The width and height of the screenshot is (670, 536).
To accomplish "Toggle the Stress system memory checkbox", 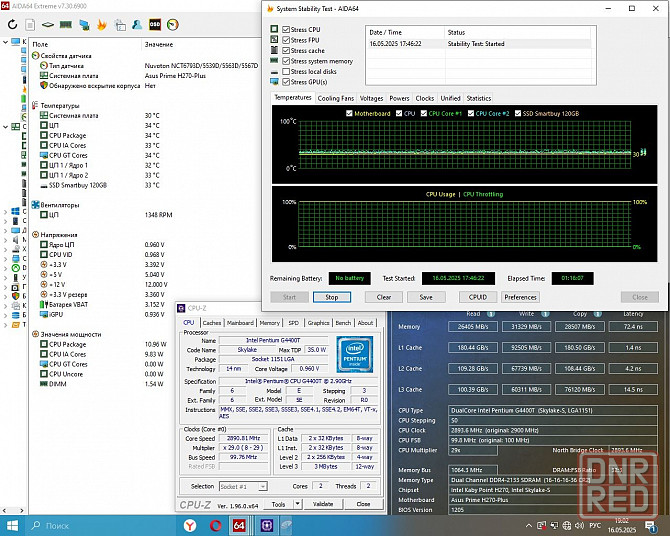I will pyautogui.click(x=286, y=61).
